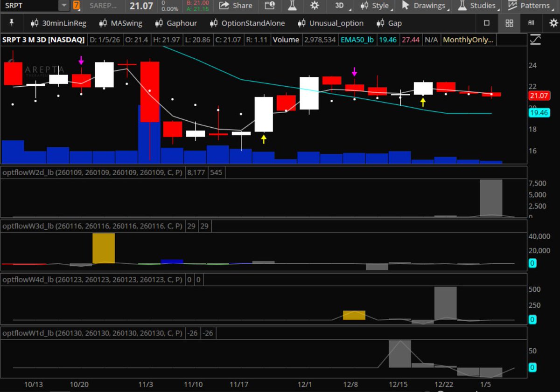Click the optflowW3d_lb study label
Viewport: 560px width, 392px height.
(x=93, y=226)
